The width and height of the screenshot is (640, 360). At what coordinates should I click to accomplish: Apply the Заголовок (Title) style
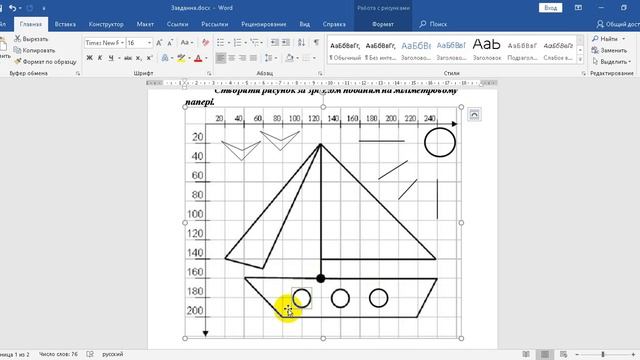487,51
